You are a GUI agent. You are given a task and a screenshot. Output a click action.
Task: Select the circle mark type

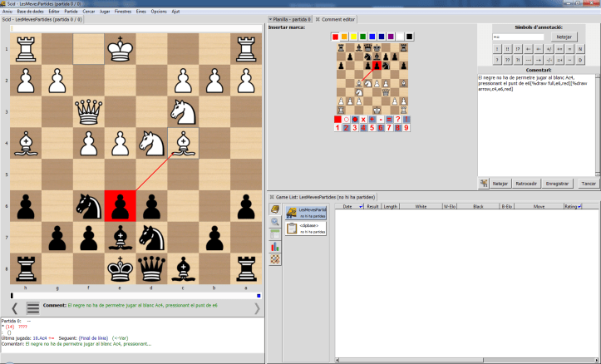point(348,119)
